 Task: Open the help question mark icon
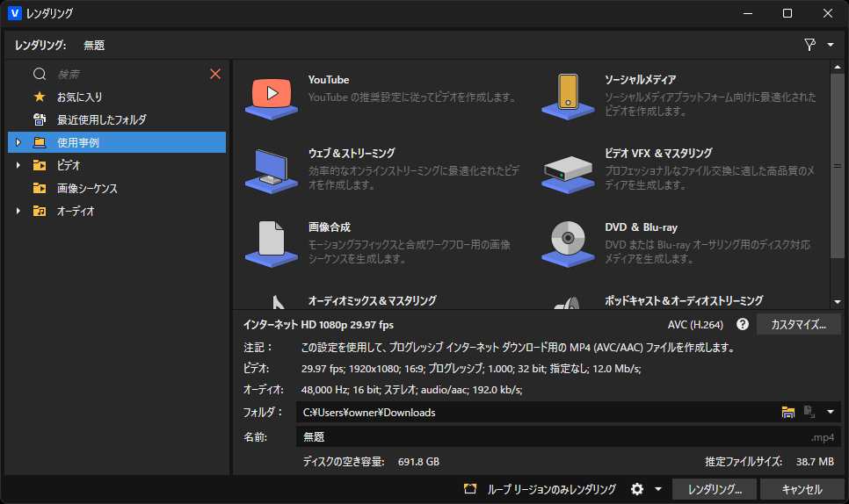pyautogui.click(x=743, y=325)
